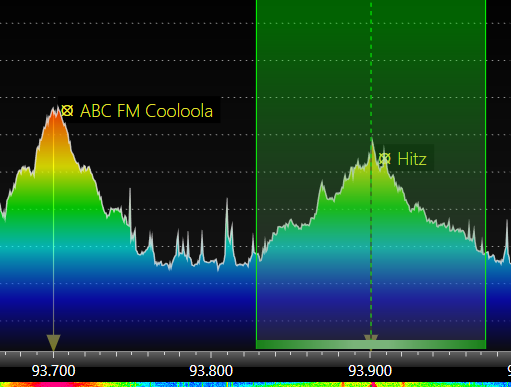The height and width of the screenshot is (387, 511).
Task: Select the triangle marker at 93.700
Action: [x=53, y=343]
